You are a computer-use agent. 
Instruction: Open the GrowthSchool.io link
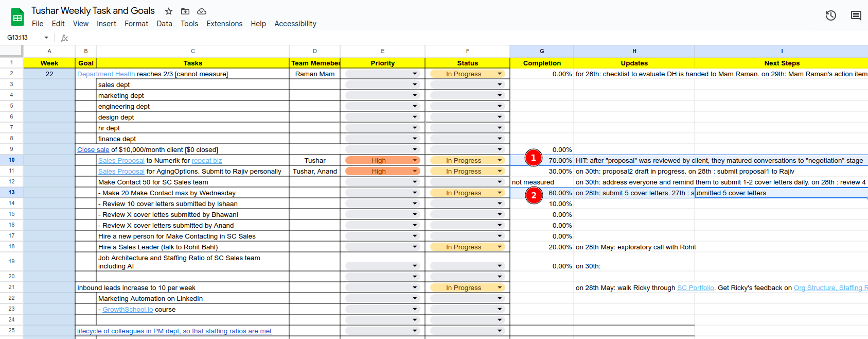(128, 310)
